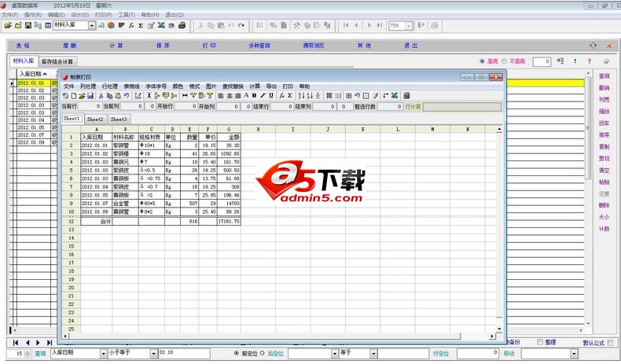Toggle the 整理 checkbox
The height and width of the screenshot is (364, 621).
(x=540, y=342)
